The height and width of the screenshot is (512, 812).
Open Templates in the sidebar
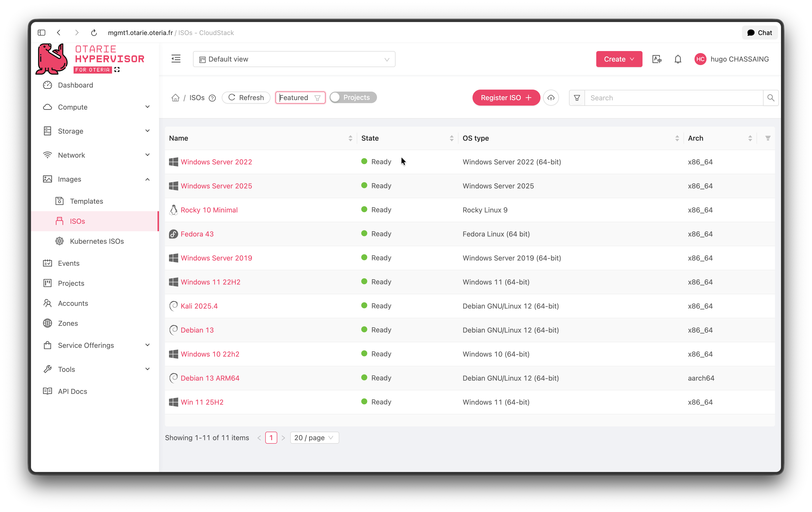(x=86, y=201)
